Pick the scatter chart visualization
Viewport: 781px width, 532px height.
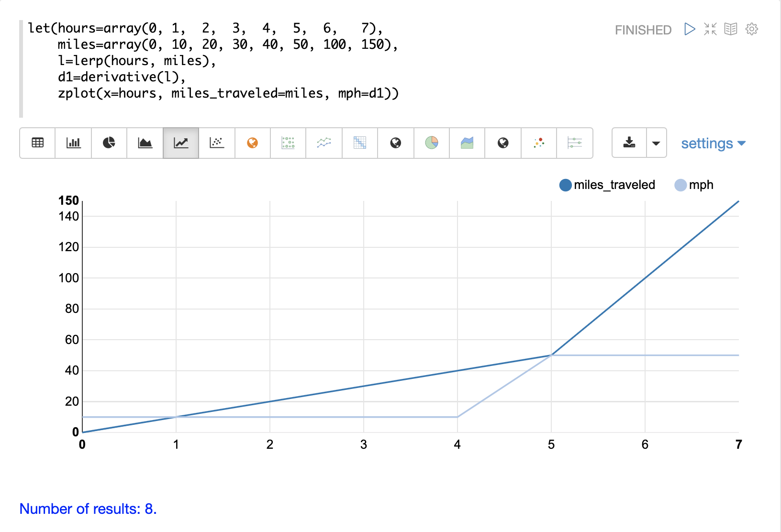tap(217, 143)
